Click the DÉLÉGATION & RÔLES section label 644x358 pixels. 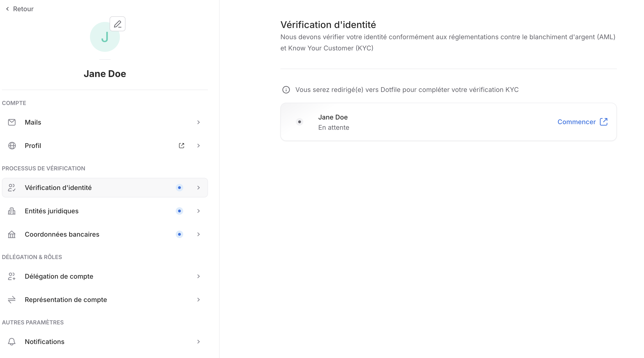coord(32,257)
